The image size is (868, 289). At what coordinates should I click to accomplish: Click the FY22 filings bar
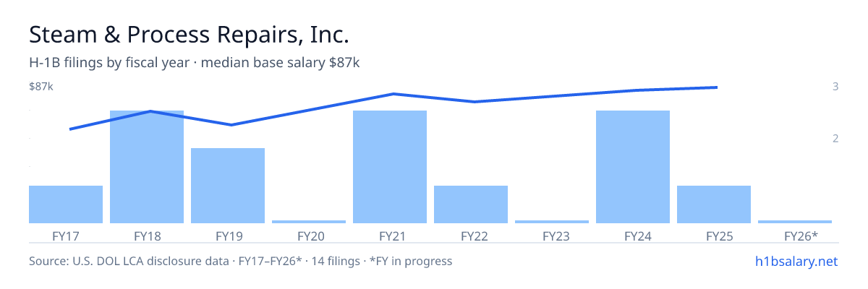pyautogui.click(x=471, y=204)
